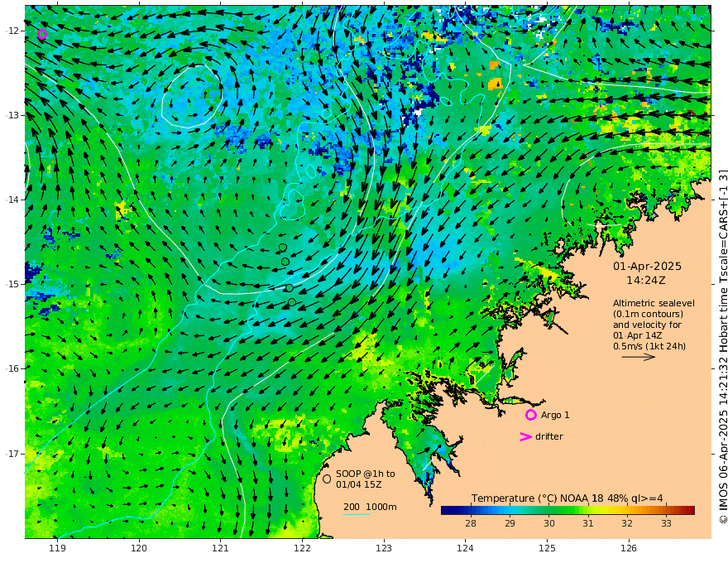Screen dimensions: 728x563
Task: Click the latitude axis label '-16'
Action: coord(12,368)
